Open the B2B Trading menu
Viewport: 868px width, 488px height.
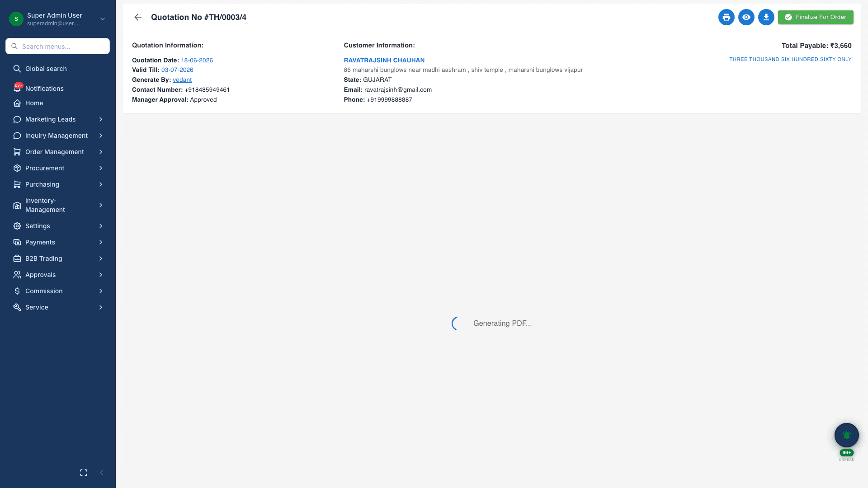pyautogui.click(x=58, y=258)
